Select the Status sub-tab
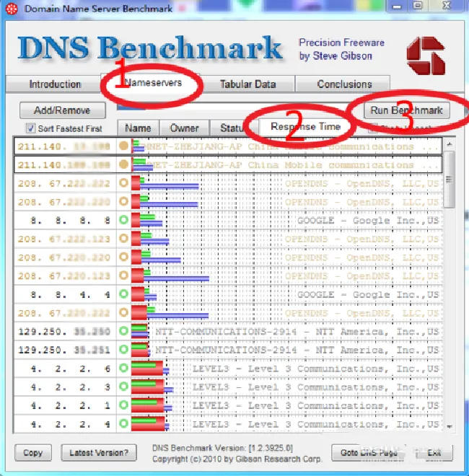The width and height of the screenshot is (469, 476). [234, 128]
